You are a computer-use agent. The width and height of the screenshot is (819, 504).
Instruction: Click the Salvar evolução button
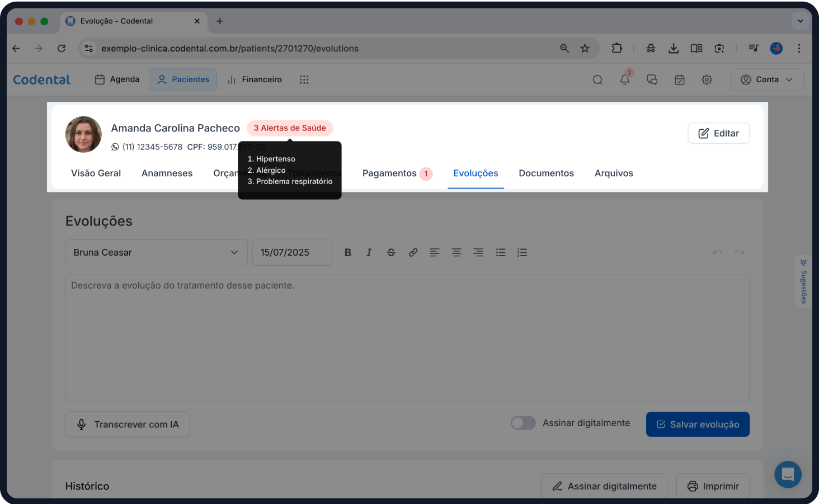point(697,425)
